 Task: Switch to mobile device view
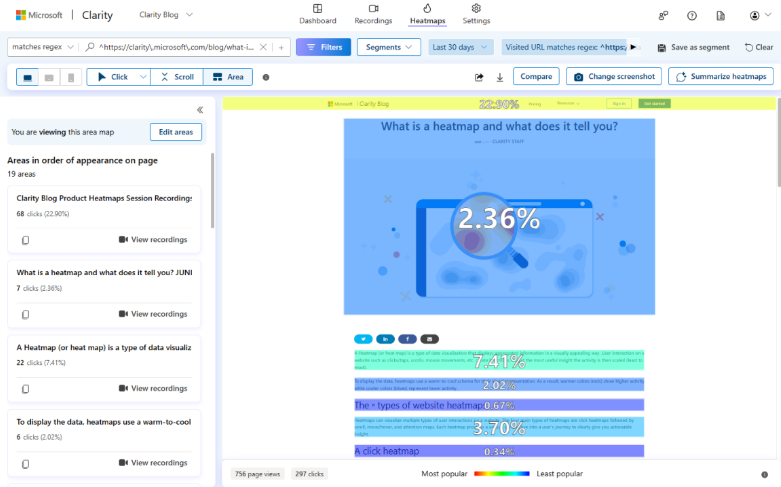tap(70, 77)
